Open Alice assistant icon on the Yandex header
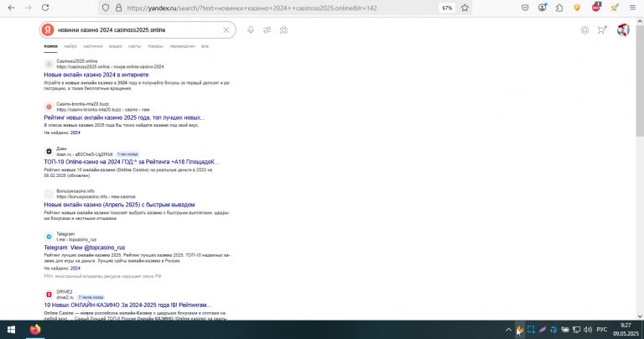This screenshot has width=644, height=339. (584, 30)
